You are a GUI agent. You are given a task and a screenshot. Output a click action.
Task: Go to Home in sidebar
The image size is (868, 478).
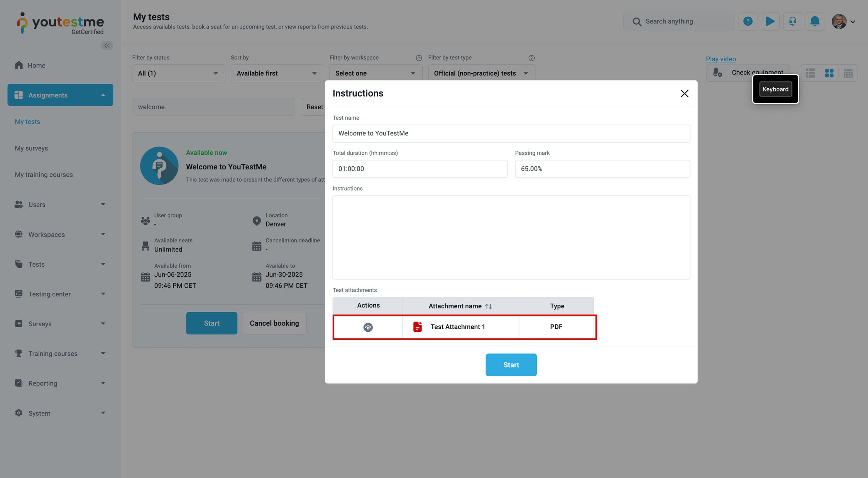[x=36, y=66]
